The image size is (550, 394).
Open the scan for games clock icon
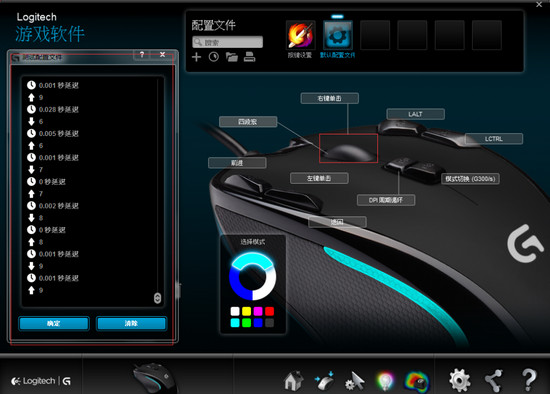[x=214, y=57]
